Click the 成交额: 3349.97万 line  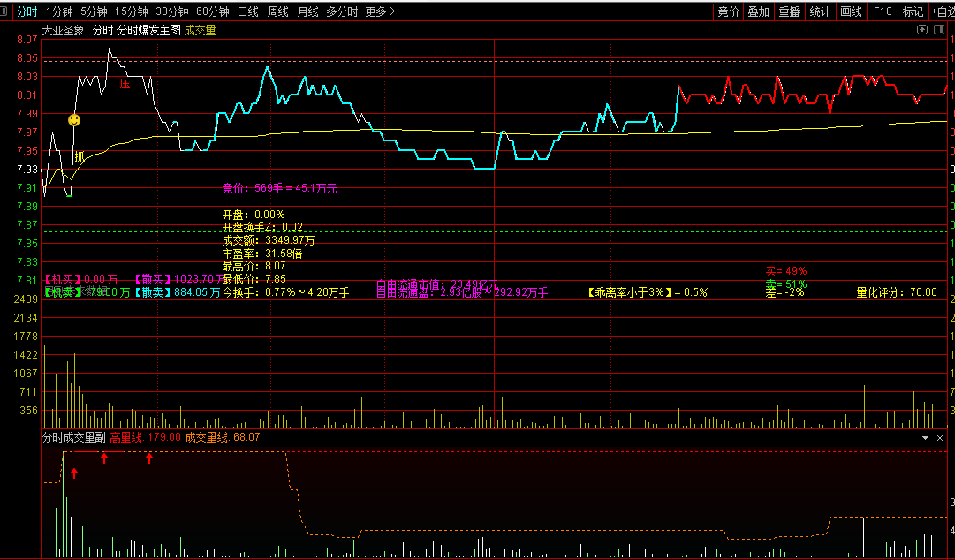point(269,240)
